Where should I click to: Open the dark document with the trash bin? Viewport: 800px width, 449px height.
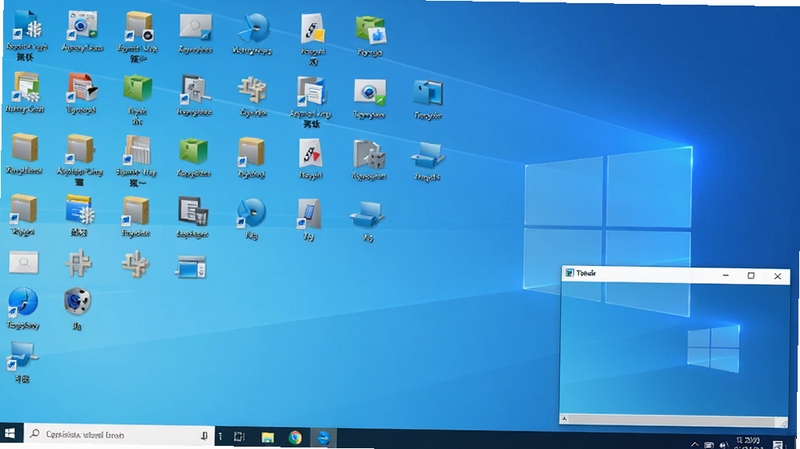[x=193, y=211]
